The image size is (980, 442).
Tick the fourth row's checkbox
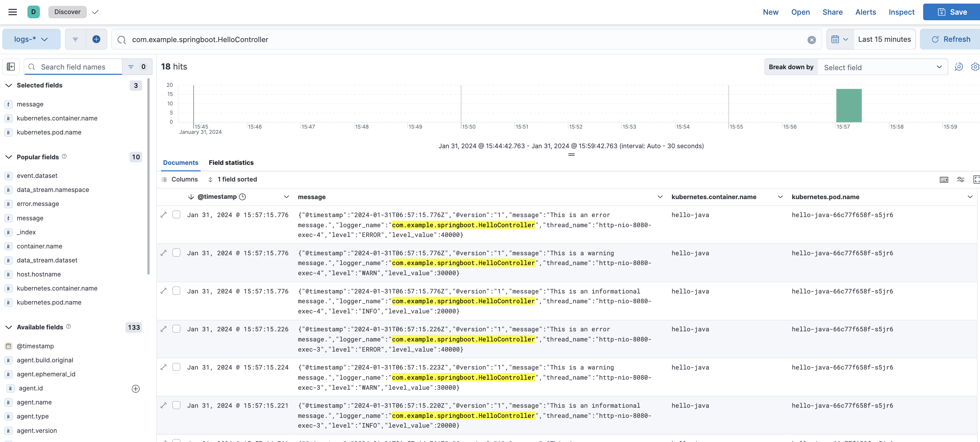176,329
